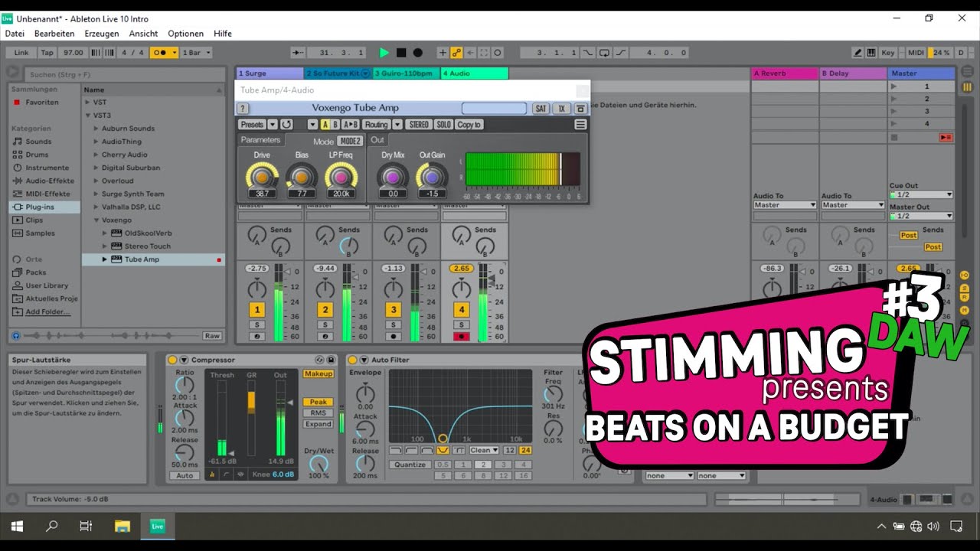Toggle the automation arm chain icon
This screenshot has height=551, width=980.
pyautogui.click(x=456, y=53)
